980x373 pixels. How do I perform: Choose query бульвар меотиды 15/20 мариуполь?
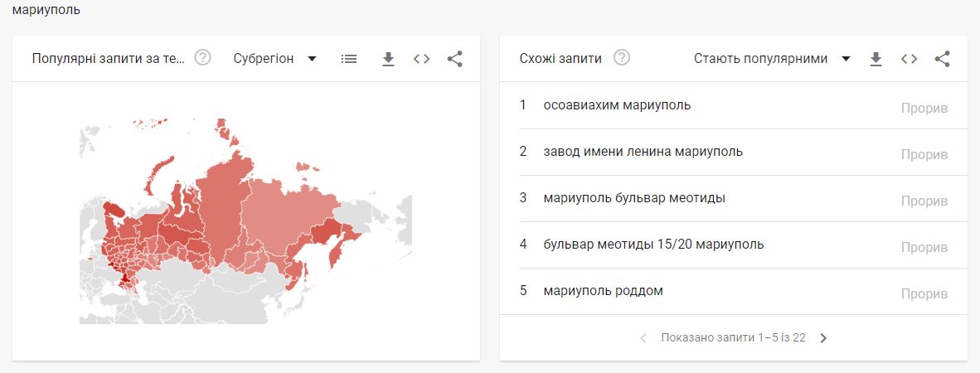[x=735, y=245]
